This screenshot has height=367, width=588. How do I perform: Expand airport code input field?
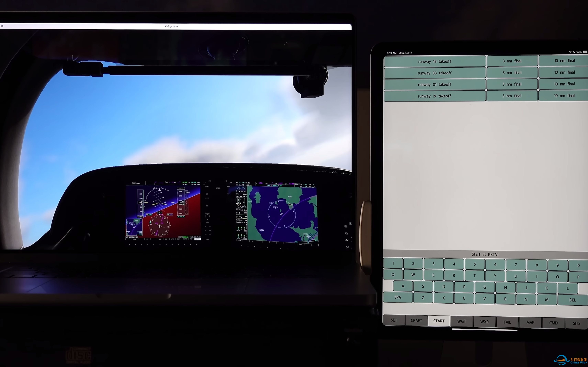(484, 254)
